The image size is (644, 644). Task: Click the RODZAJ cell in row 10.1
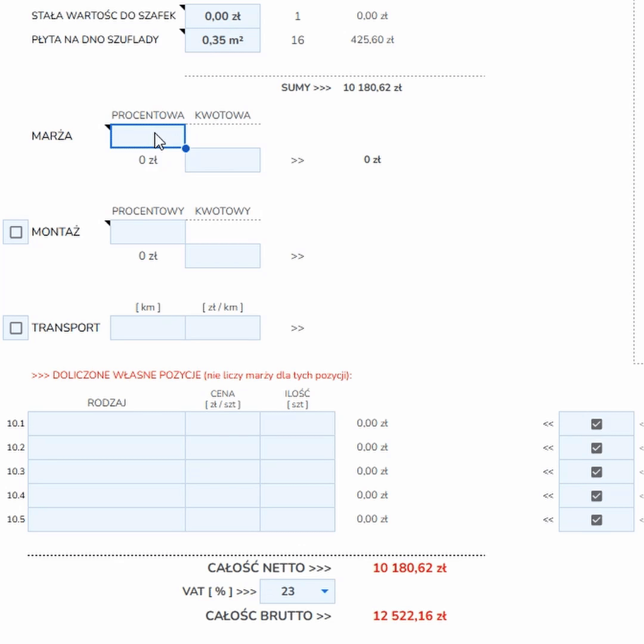(107, 424)
